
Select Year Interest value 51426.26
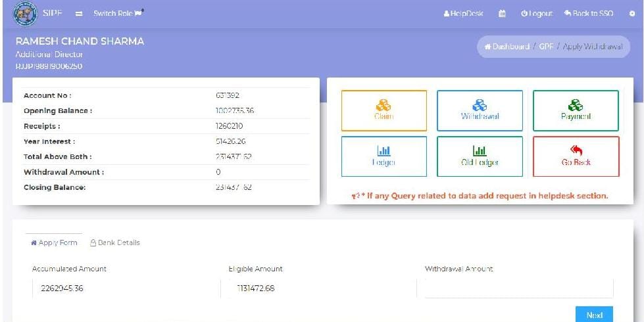(x=231, y=141)
